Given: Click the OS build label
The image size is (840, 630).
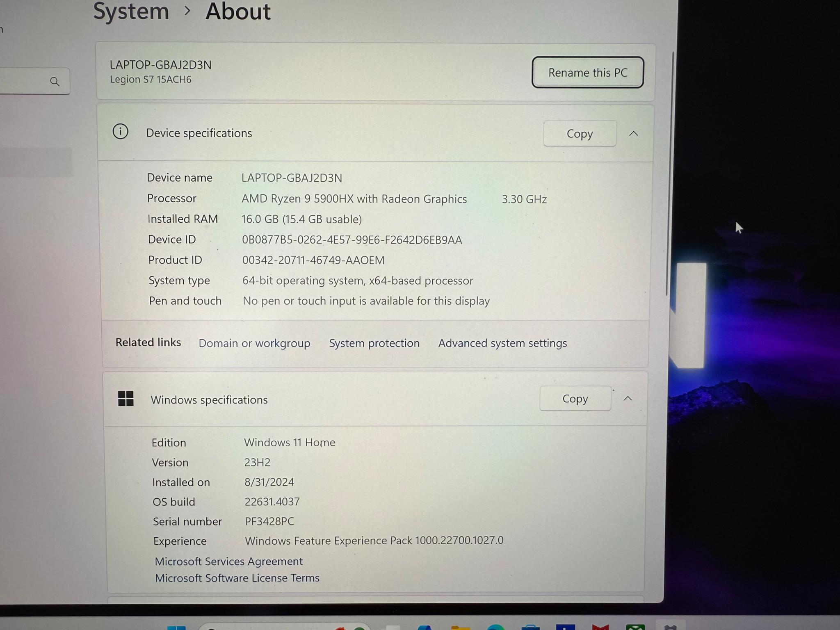Looking at the screenshot, I should [173, 502].
